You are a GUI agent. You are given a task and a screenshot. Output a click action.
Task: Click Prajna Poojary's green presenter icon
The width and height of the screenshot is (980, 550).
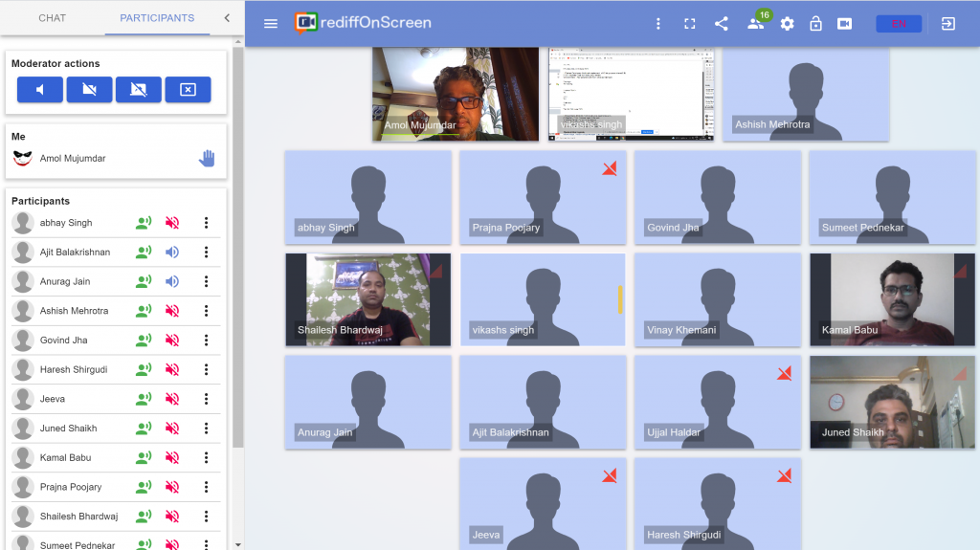[x=144, y=487]
